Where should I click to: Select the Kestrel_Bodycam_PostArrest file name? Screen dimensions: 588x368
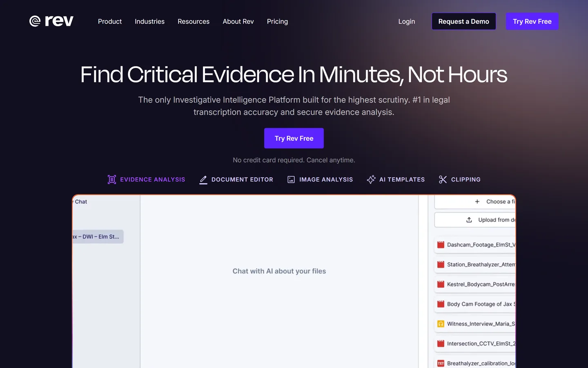[x=481, y=284]
